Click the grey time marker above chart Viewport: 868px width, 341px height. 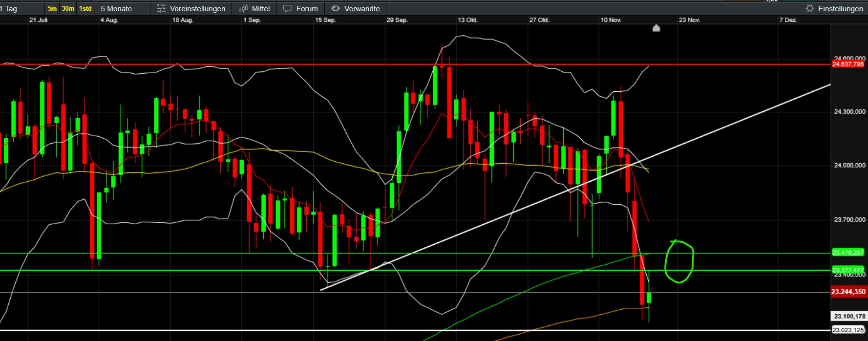coord(656,28)
